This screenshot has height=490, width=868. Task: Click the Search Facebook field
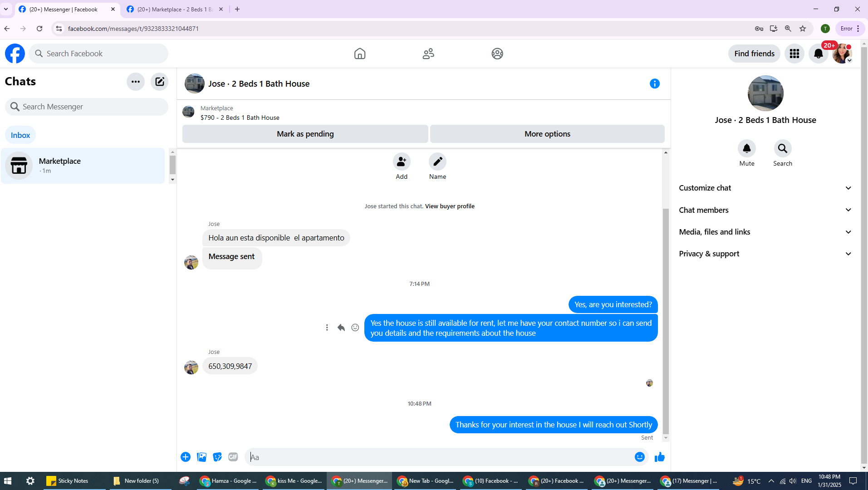(x=98, y=54)
